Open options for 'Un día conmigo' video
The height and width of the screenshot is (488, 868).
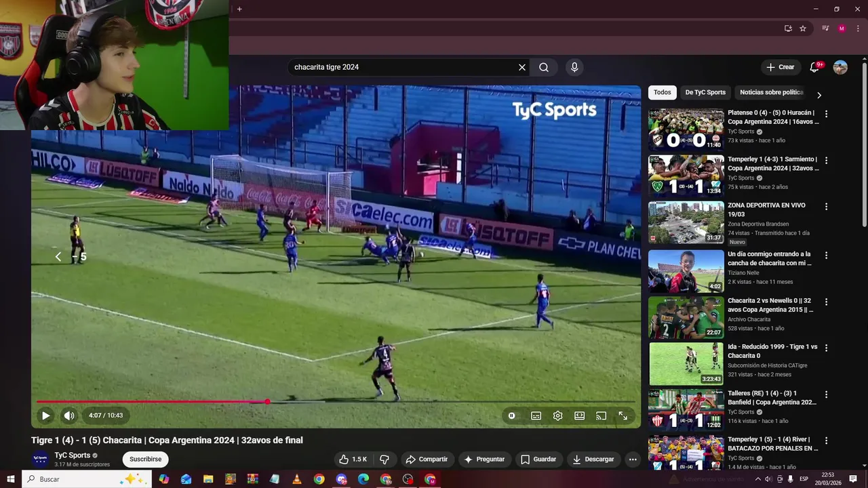tap(826, 255)
